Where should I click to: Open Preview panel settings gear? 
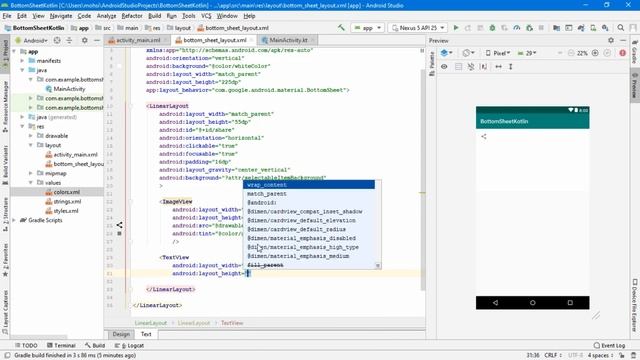611,40
